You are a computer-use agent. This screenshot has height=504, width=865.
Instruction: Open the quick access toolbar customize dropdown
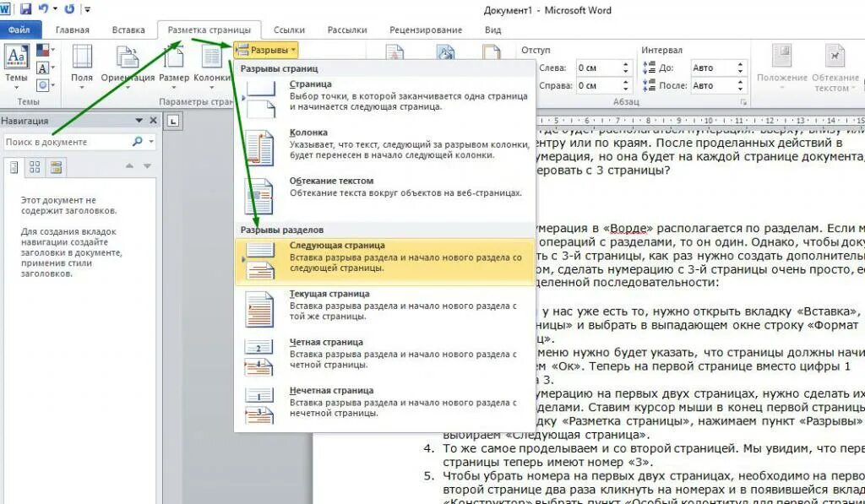coord(87,9)
